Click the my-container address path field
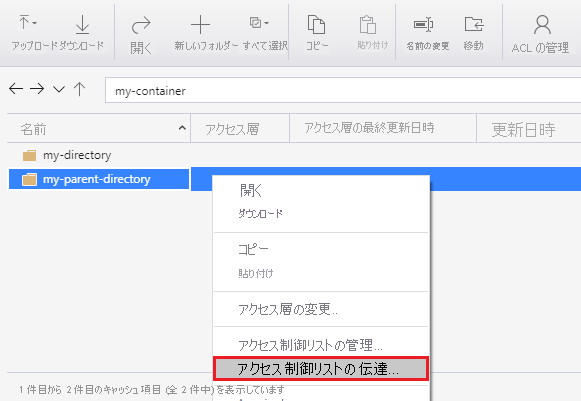 pos(343,90)
